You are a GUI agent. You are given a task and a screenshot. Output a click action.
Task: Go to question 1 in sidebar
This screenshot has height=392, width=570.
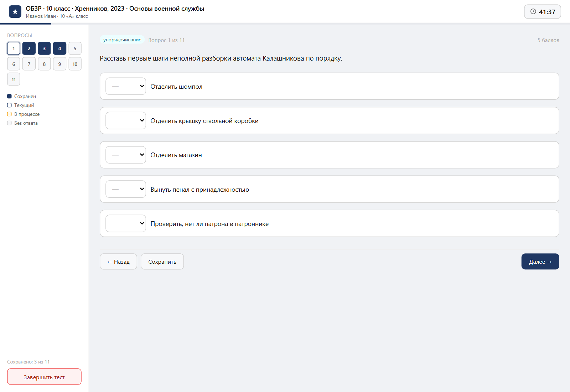(x=14, y=48)
